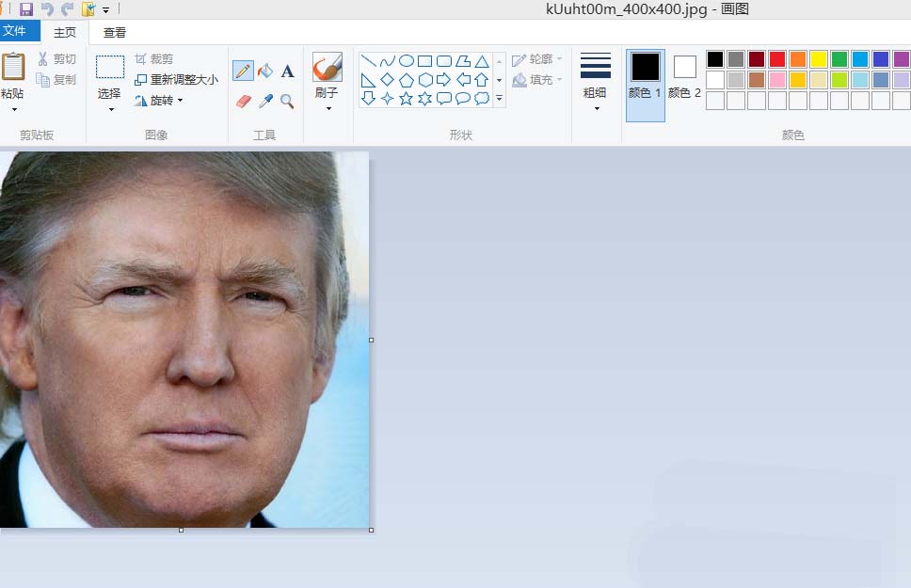Pick the black color swatch in palette
This screenshot has height=588, width=911.
click(715, 59)
